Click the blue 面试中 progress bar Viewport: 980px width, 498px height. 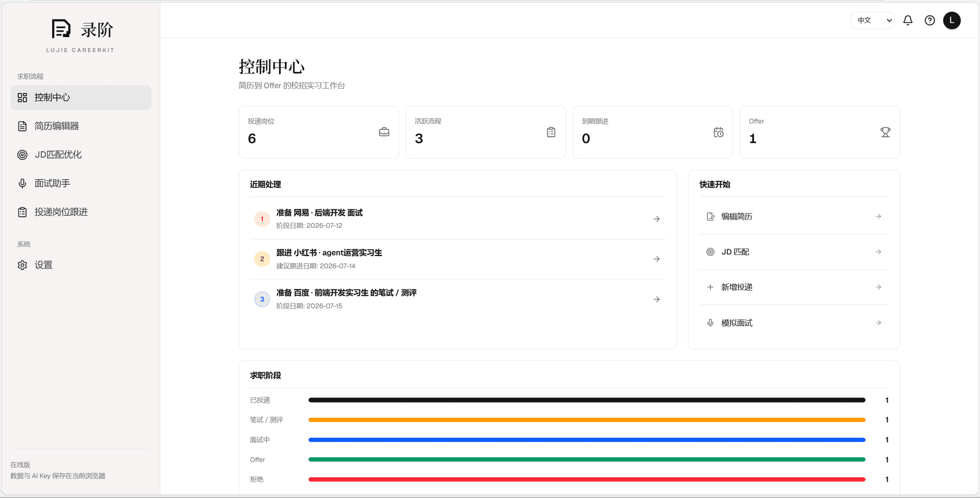[x=587, y=440]
